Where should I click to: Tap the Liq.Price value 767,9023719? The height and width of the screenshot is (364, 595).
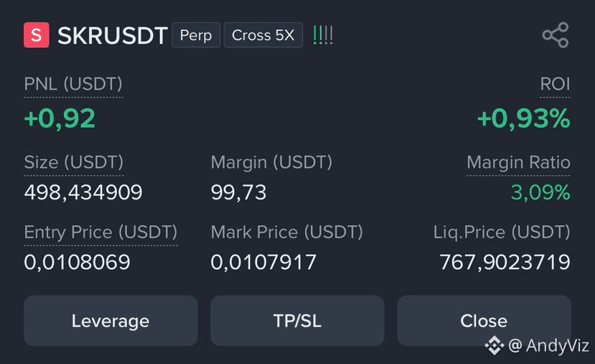click(x=505, y=262)
